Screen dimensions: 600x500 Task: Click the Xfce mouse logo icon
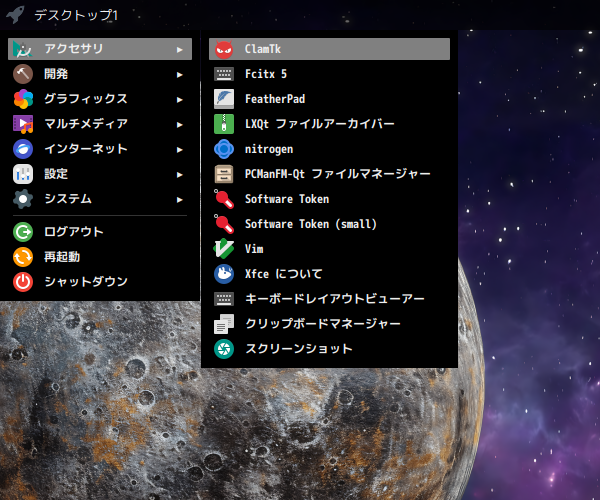click(x=224, y=274)
